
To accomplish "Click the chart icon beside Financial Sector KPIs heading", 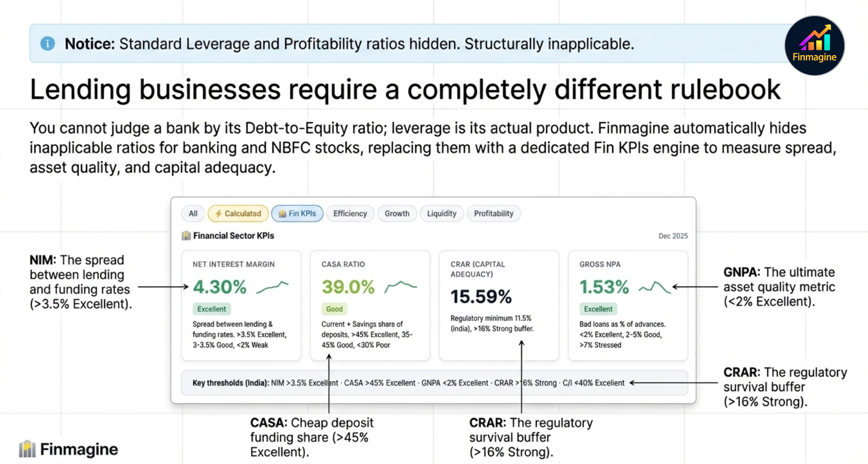I will pos(185,235).
